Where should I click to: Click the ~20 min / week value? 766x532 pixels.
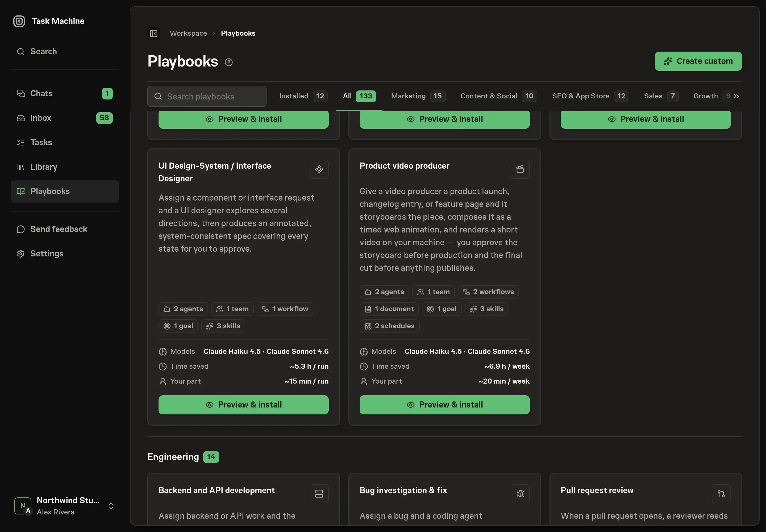pyautogui.click(x=504, y=381)
